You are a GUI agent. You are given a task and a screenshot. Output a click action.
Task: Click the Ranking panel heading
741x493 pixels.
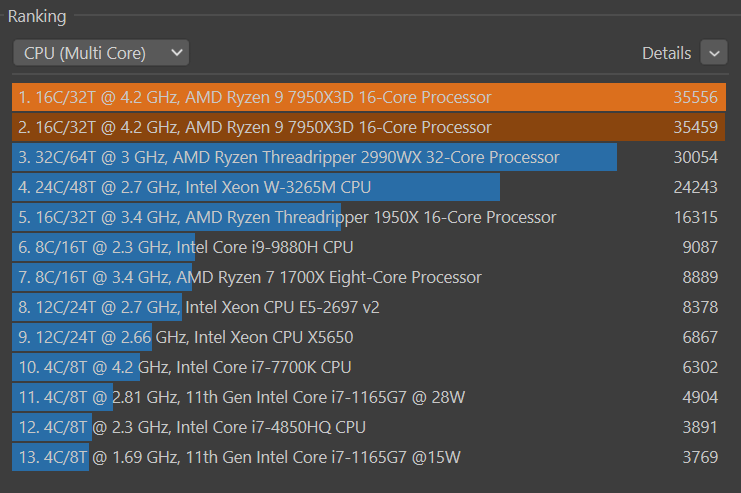37,16
